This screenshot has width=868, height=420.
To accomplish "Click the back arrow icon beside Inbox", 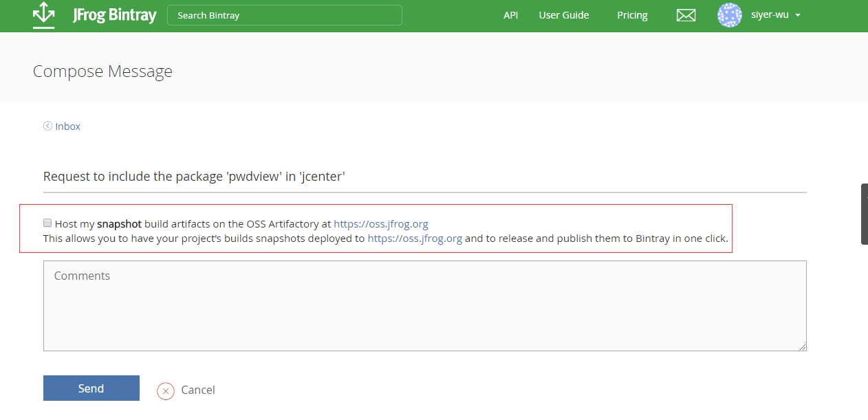I will pyautogui.click(x=47, y=126).
